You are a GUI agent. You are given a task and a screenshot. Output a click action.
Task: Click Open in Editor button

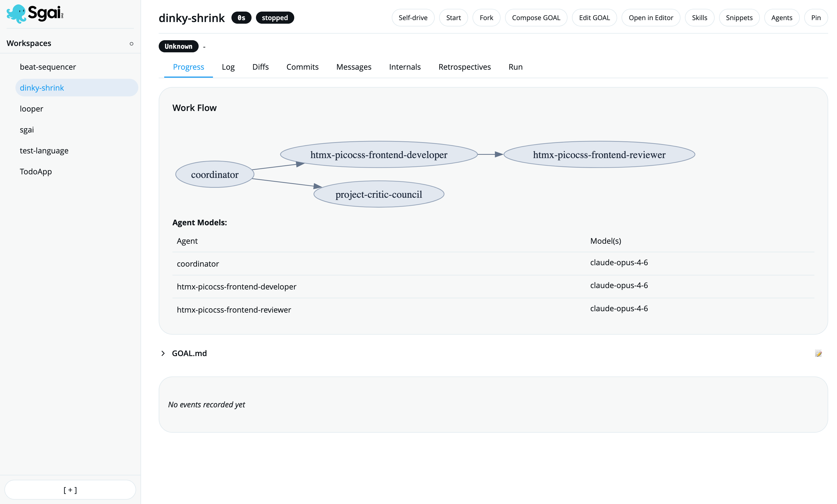click(x=650, y=18)
